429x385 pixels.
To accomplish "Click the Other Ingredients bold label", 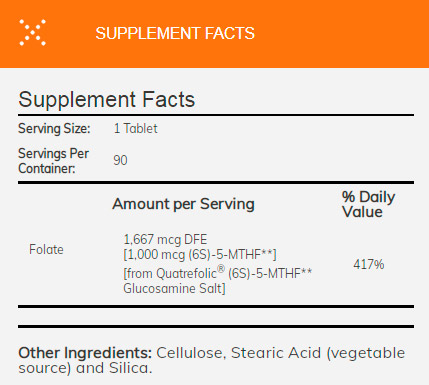I will [x=85, y=353].
